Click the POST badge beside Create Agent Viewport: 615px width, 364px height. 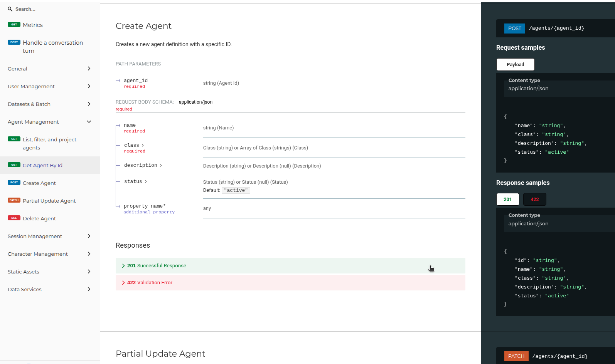[x=14, y=183]
